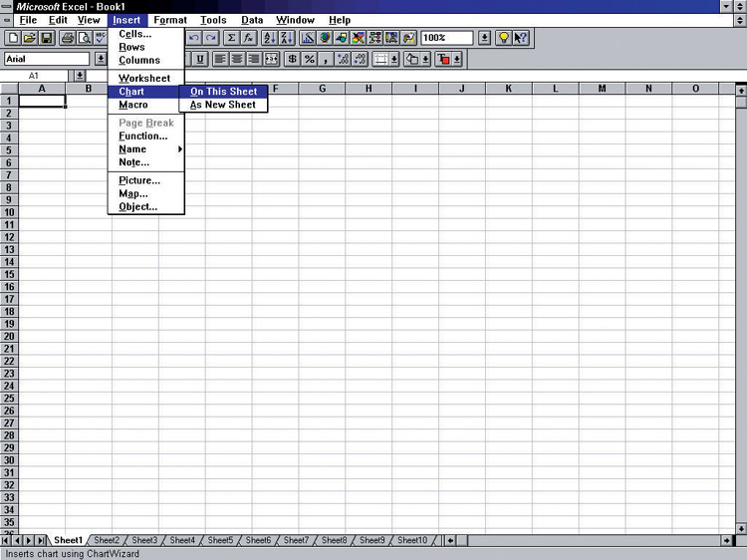
Task: Click the Name Box showing A1
Action: [x=34, y=76]
